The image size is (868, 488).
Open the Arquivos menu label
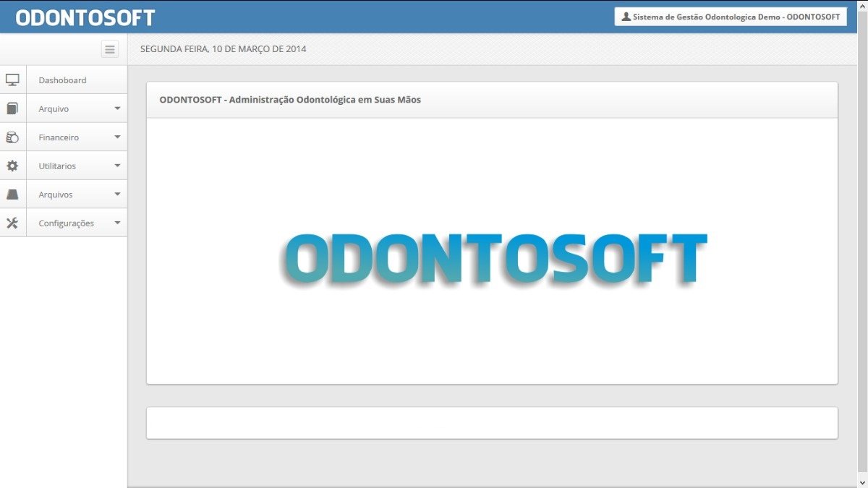[x=56, y=195]
